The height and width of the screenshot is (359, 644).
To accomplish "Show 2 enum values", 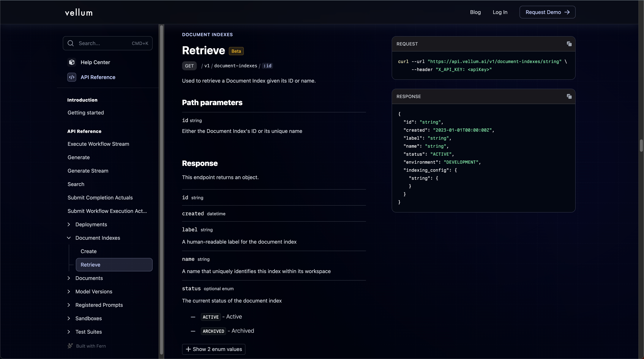I will tap(214, 349).
